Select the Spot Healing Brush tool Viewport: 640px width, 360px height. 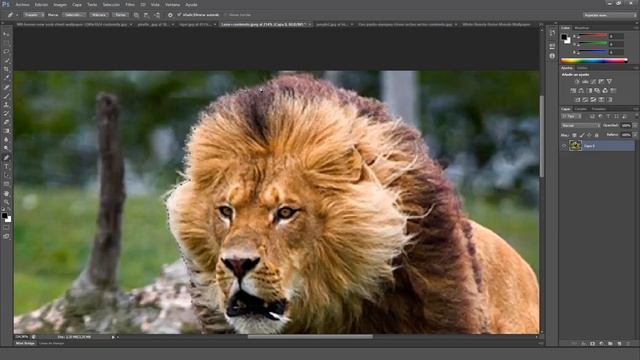tap(6, 86)
